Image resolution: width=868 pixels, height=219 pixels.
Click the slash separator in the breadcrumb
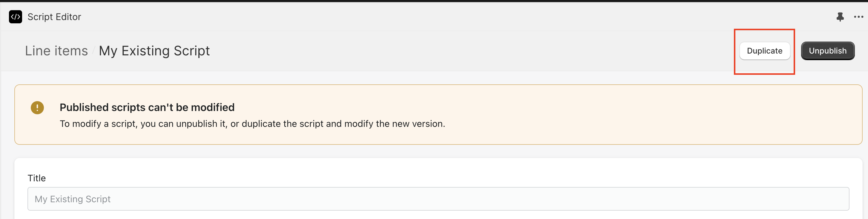coord(93,51)
